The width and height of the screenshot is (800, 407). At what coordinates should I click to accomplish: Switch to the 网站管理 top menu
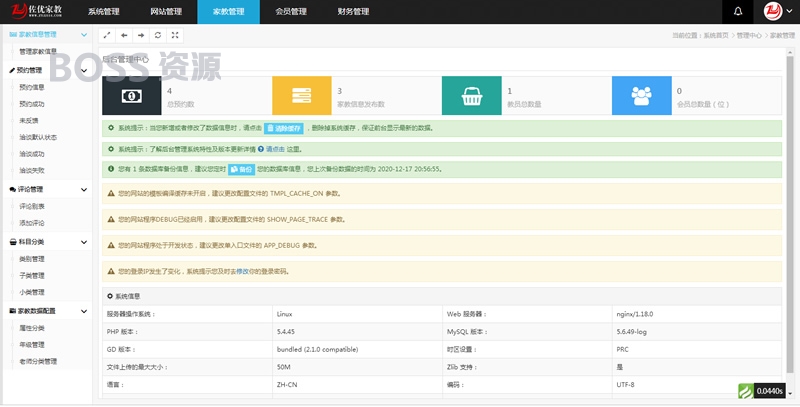click(x=166, y=12)
